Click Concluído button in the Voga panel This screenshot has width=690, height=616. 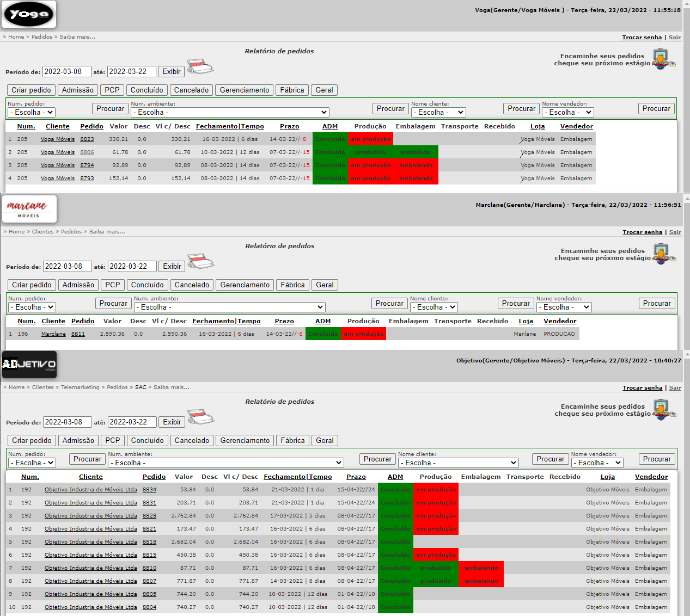click(147, 90)
